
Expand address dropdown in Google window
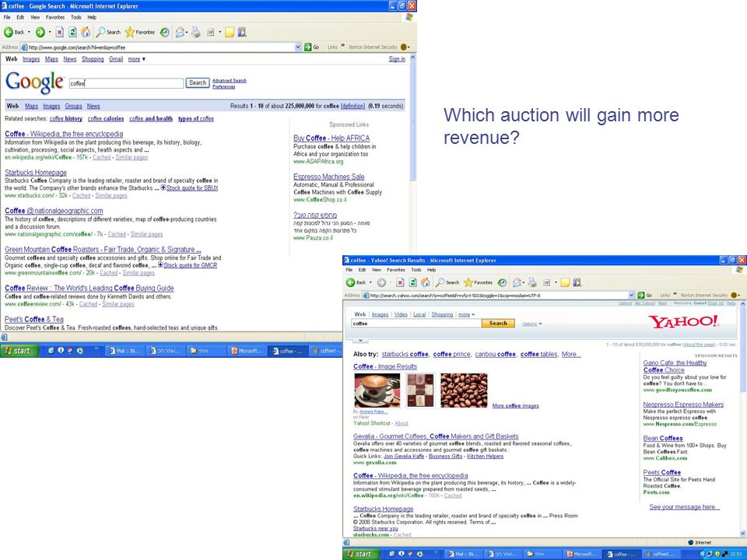click(298, 47)
